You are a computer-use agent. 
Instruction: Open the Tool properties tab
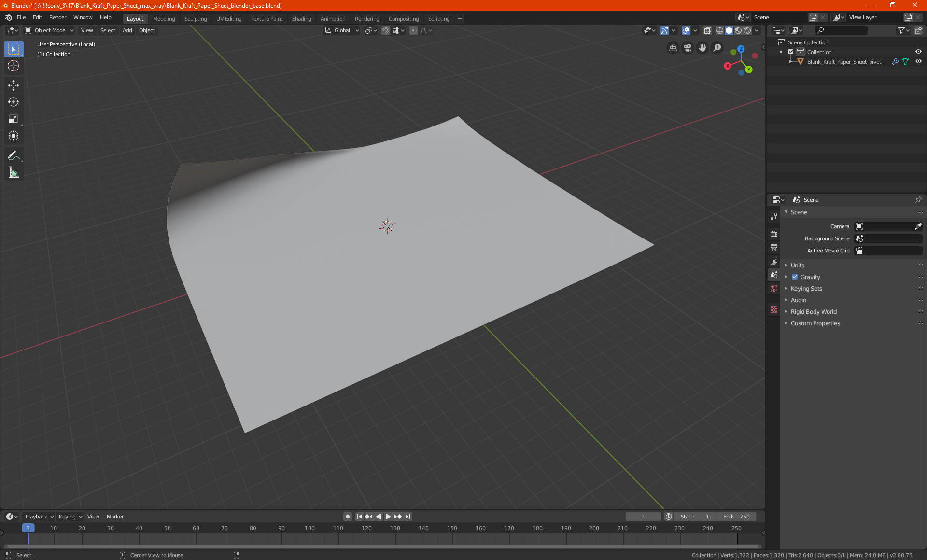[x=774, y=217]
